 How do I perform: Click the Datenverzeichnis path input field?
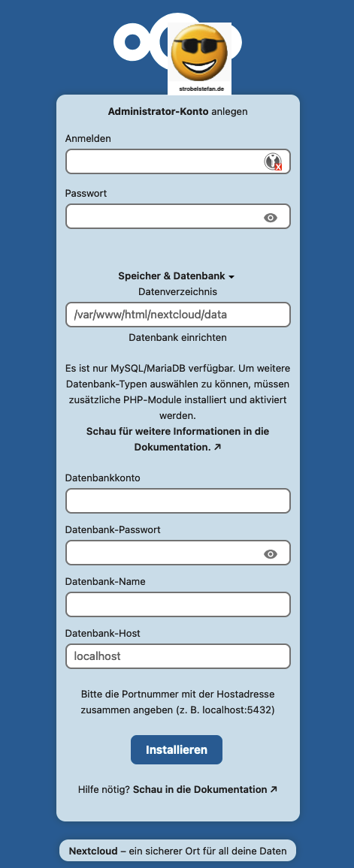tap(178, 315)
